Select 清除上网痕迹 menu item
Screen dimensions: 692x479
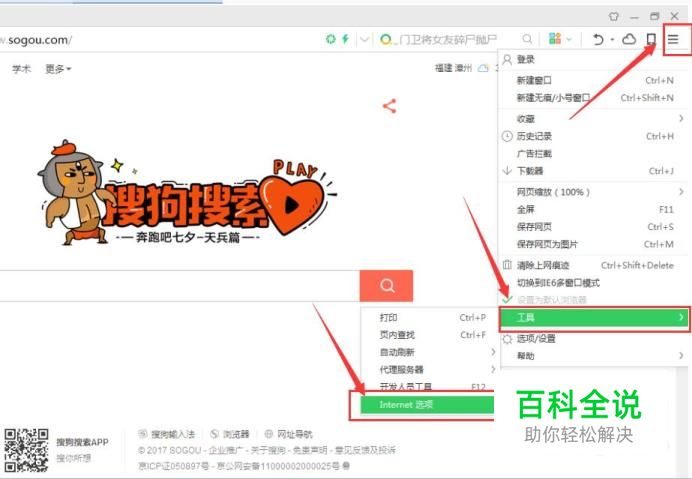[x=594, y=265]
